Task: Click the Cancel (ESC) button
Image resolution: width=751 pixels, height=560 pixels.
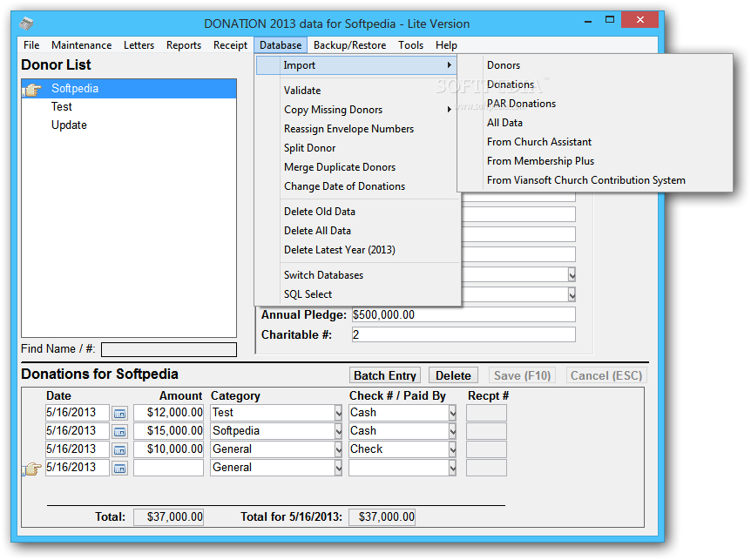Action: tap(606, 375)
